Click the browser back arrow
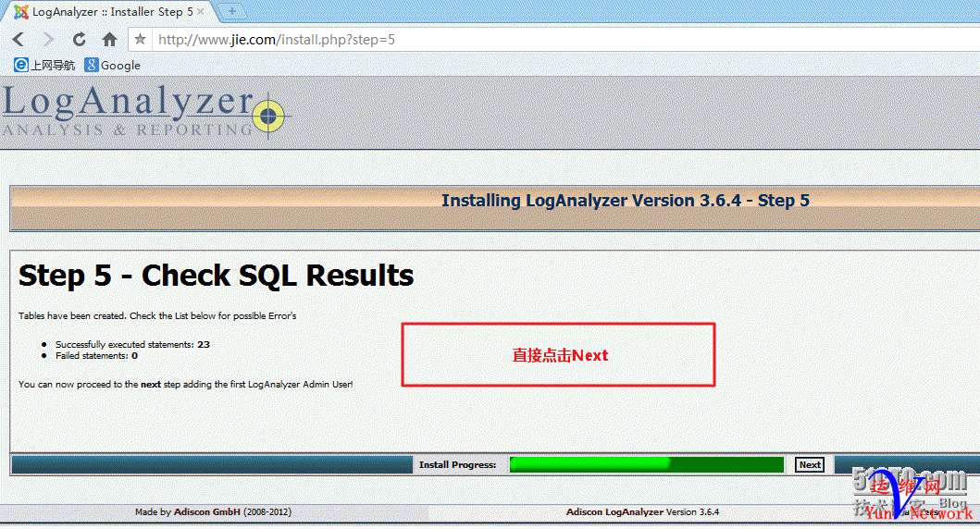 click(19, 40)
